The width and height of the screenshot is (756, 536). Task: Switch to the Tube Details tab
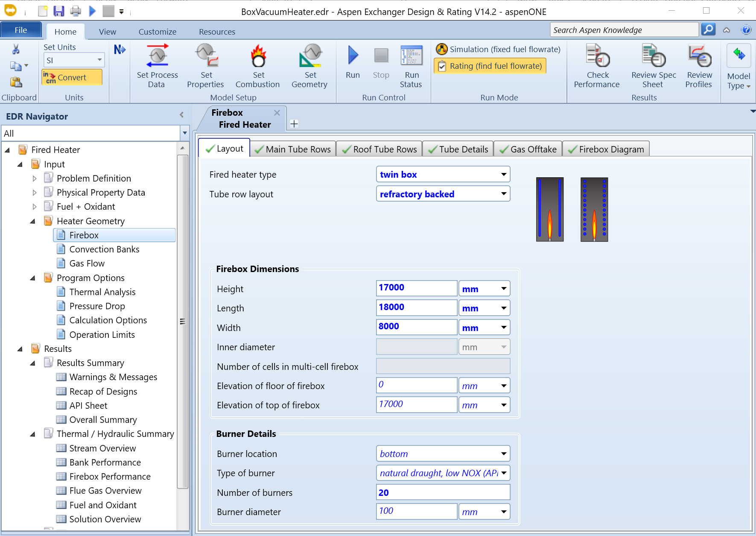pos(458,149)
